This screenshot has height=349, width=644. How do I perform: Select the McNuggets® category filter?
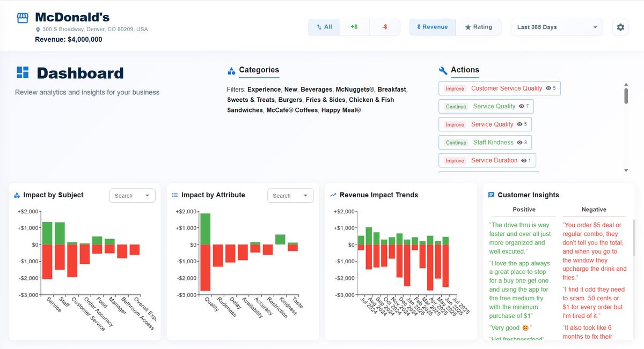click(x=355, y=90)
